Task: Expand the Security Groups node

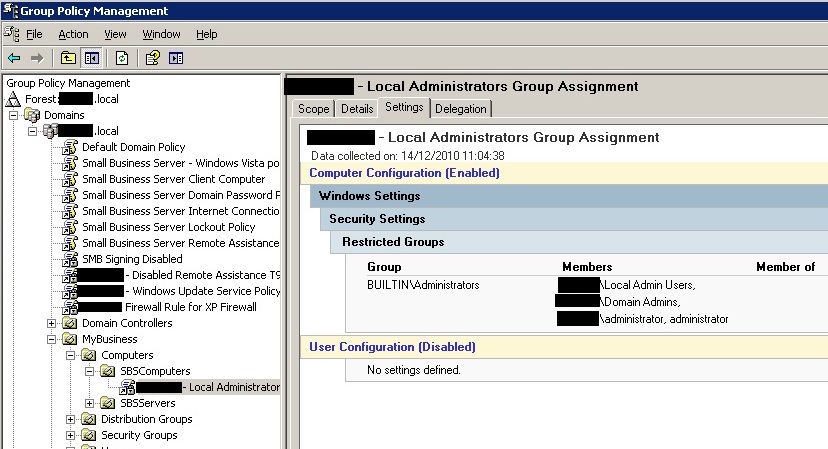Action: tap(71, 435)
